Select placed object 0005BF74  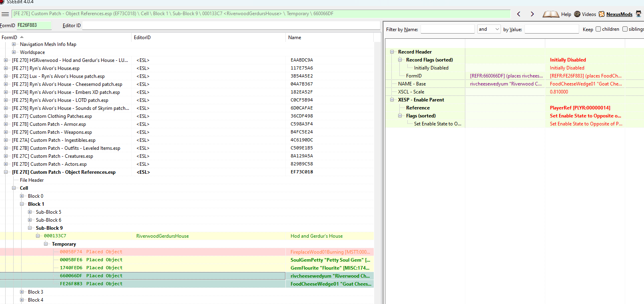pyautogui.click(x=187, y=252)
